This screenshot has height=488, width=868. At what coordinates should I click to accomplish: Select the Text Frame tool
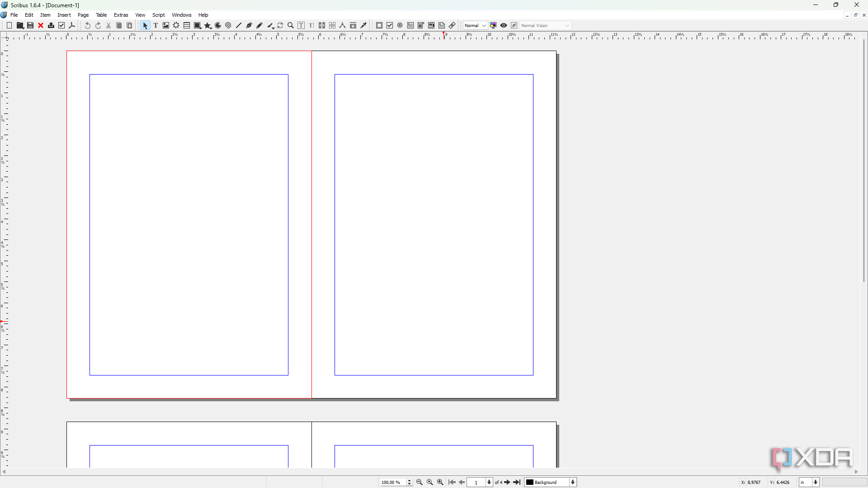click(156, 26)
